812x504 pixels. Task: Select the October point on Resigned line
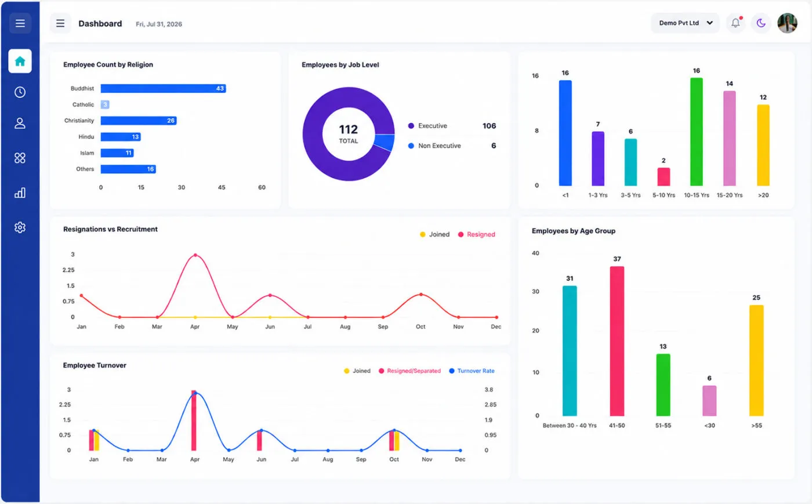(420, 295)
